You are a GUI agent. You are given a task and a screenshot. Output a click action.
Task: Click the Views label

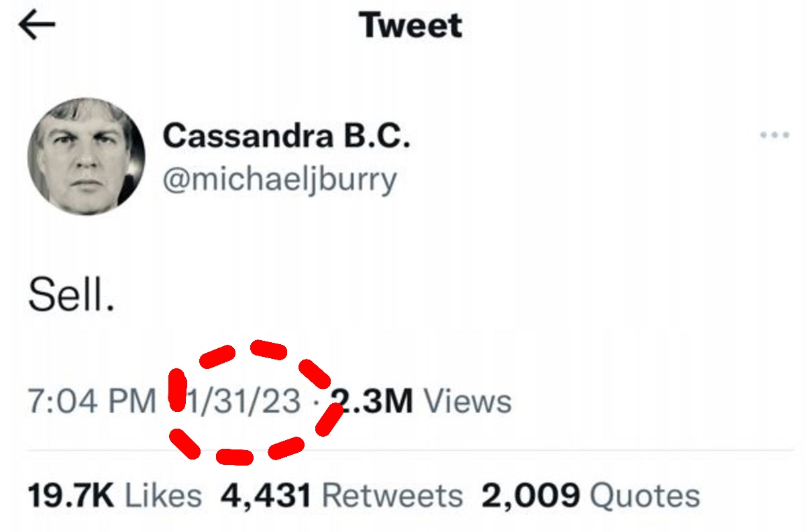point(468,401)
